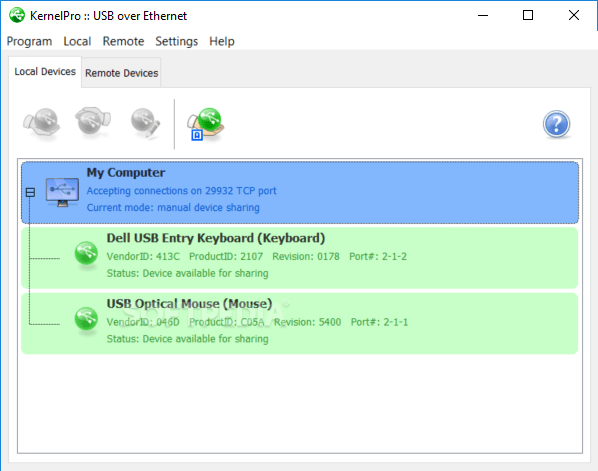Click the Edit device pencil icon
This screenshot has height=471, width=598.
tap(145, 123)
